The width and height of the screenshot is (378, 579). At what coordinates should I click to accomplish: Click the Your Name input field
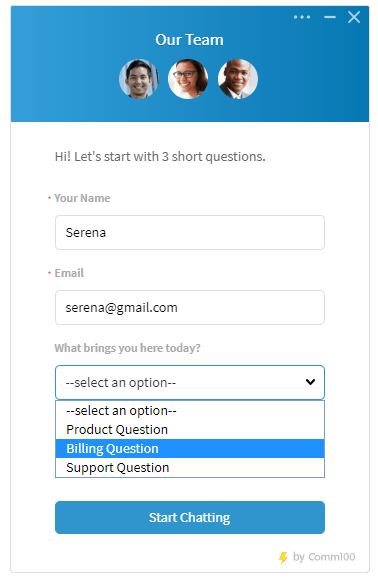pos(190,233)
